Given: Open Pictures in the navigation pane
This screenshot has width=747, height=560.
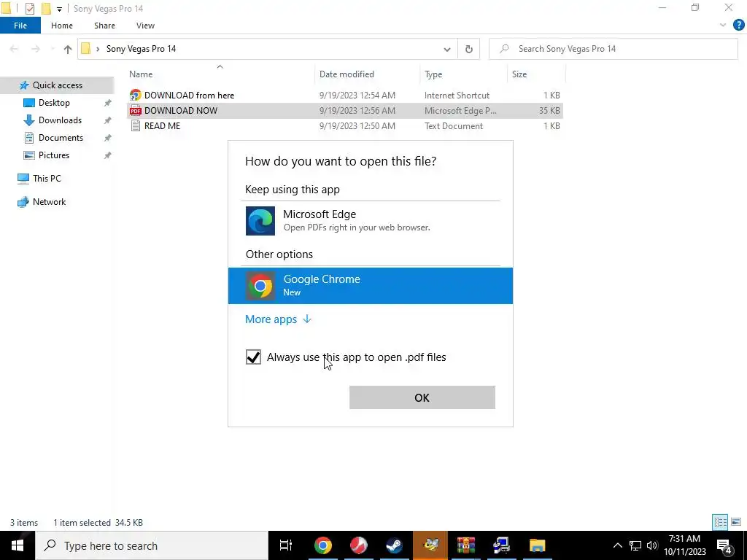Looking at the screenshot, I should 54,155.
